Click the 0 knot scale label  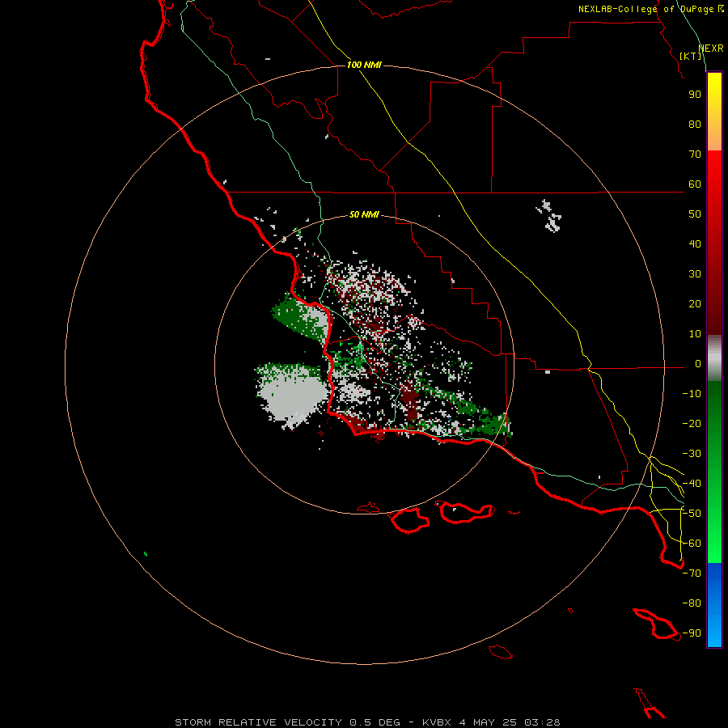click(x=698, y=364)
